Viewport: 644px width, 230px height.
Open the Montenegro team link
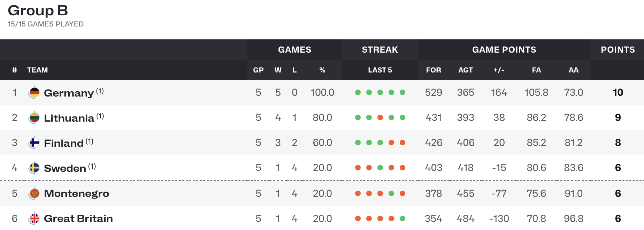(x=76, y=193)
